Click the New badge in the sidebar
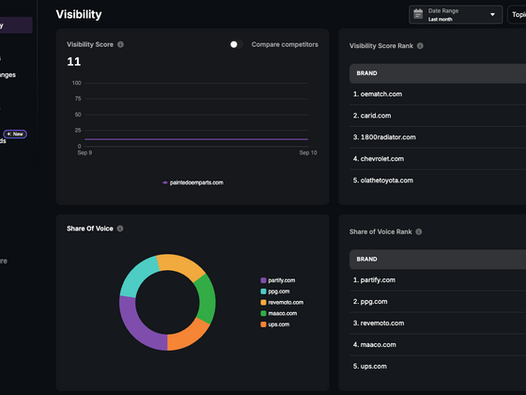This screenshot has width=526, height=395. [15, 134]
